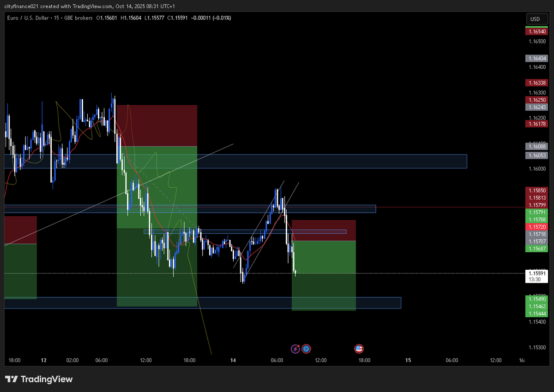Click the 13:30 bar countdown timer
Screen dimensions: 554x392
click(x=535, y=279)
